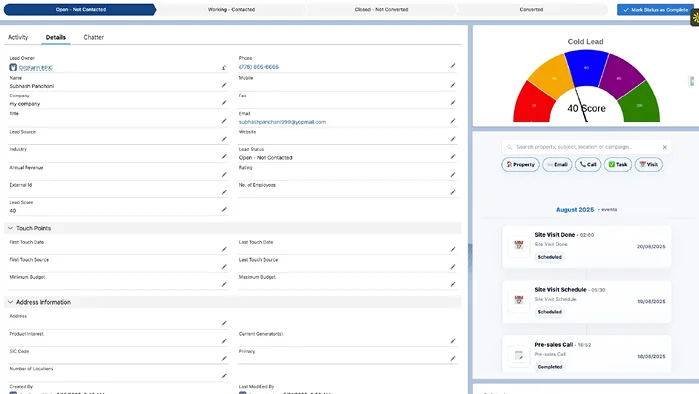Open the Site Visit Schedule event card
699x394 pixels.
[x=586, y=302]
